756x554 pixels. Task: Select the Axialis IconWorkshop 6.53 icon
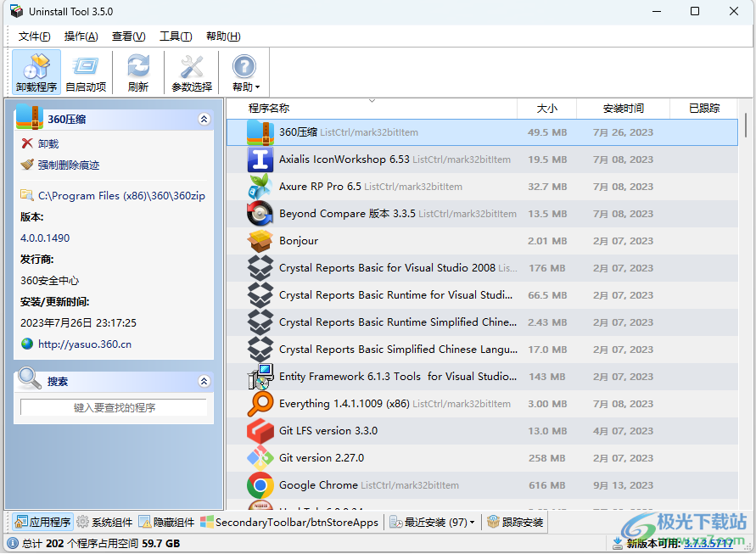(260, 159)
